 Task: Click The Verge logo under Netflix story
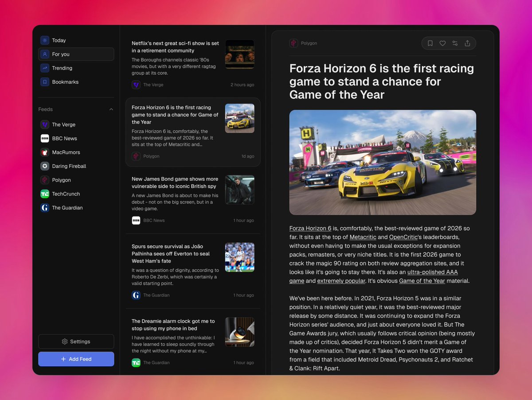[x=136, y=85]
